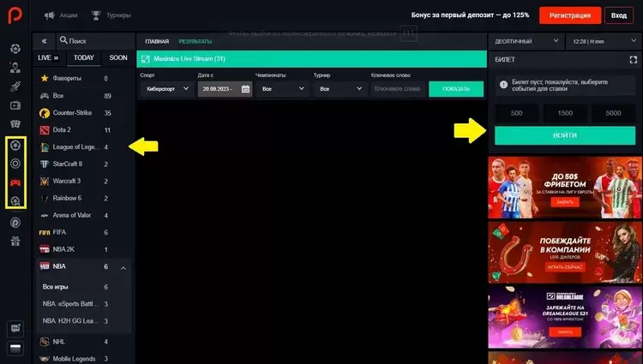Open the Турниры menu item
Screen dimensions: 643x364
click(x=111, y=15)
